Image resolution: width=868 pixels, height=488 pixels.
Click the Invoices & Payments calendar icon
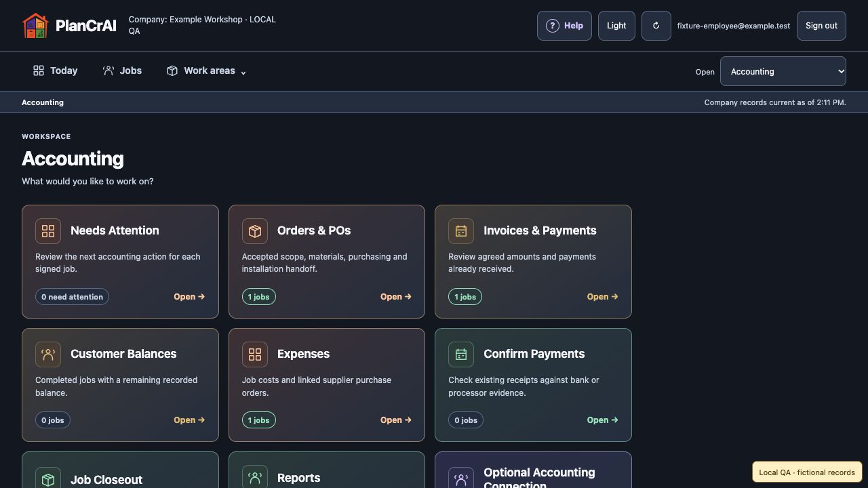tap(461, 231)
